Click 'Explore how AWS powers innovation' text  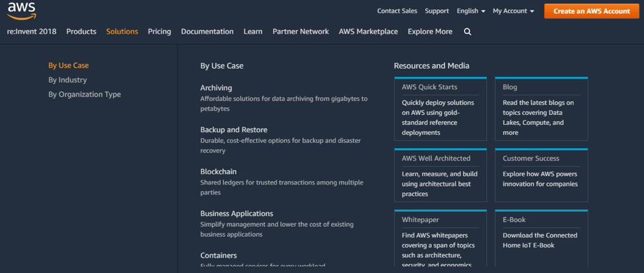[x=540, y=179]
